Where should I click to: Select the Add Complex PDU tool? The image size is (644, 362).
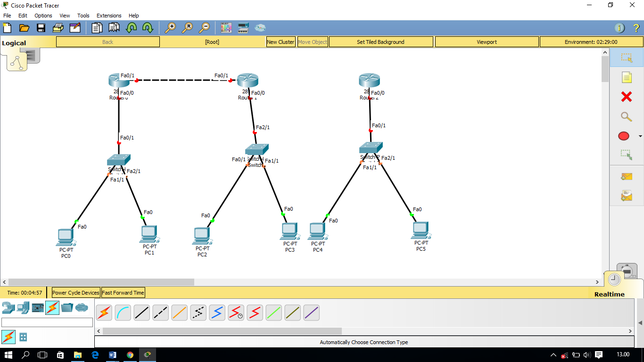tap(626, 195)
